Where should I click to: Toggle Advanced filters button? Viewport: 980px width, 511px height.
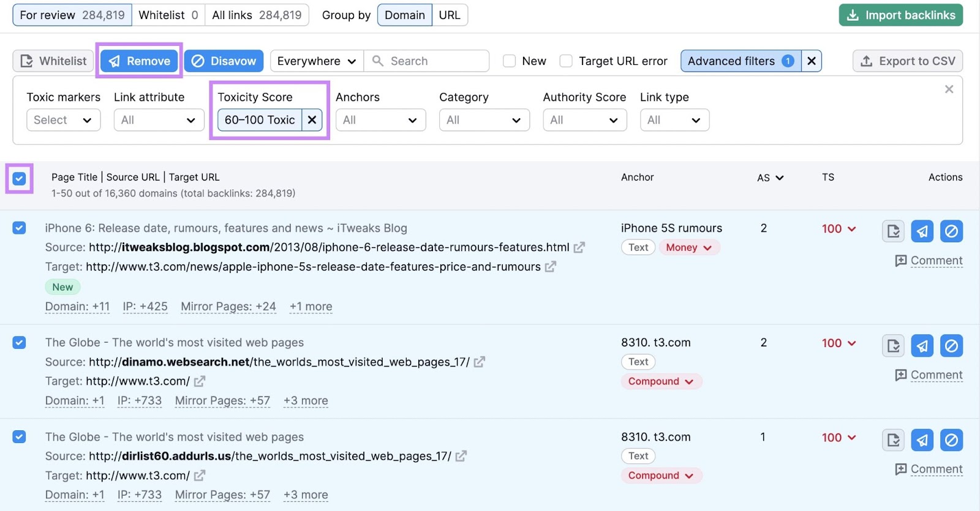tap(741, 61)
